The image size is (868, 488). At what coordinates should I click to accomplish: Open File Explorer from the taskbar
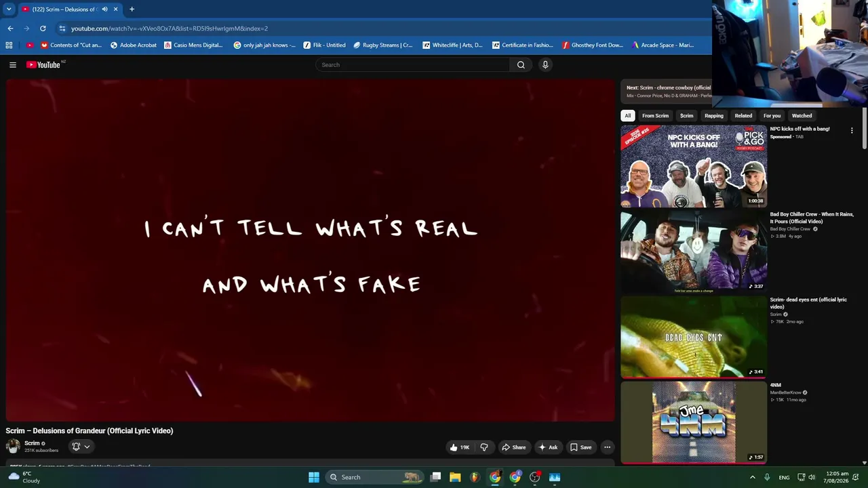coord(455,477)
